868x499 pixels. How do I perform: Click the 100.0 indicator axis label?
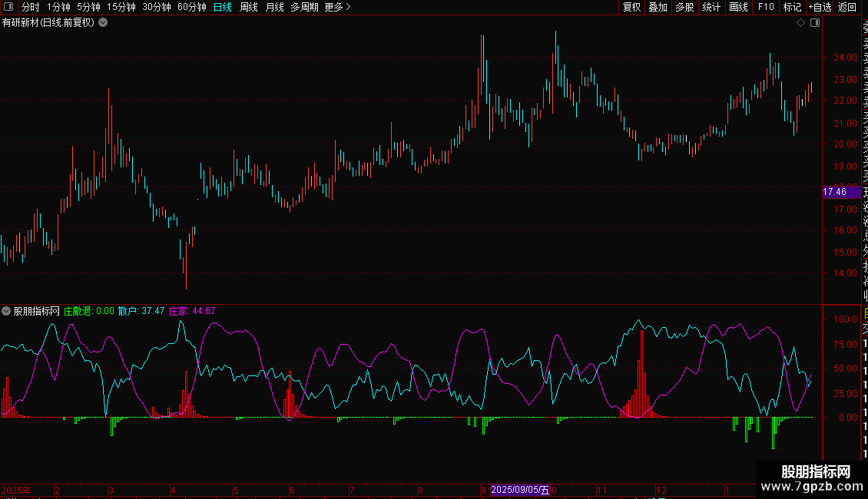[845, 319]
